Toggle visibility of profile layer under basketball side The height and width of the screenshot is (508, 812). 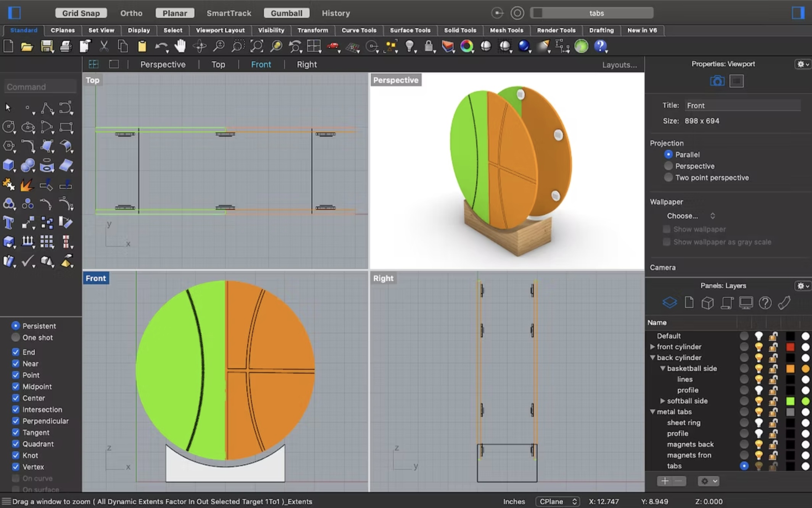tap(759, 390)
